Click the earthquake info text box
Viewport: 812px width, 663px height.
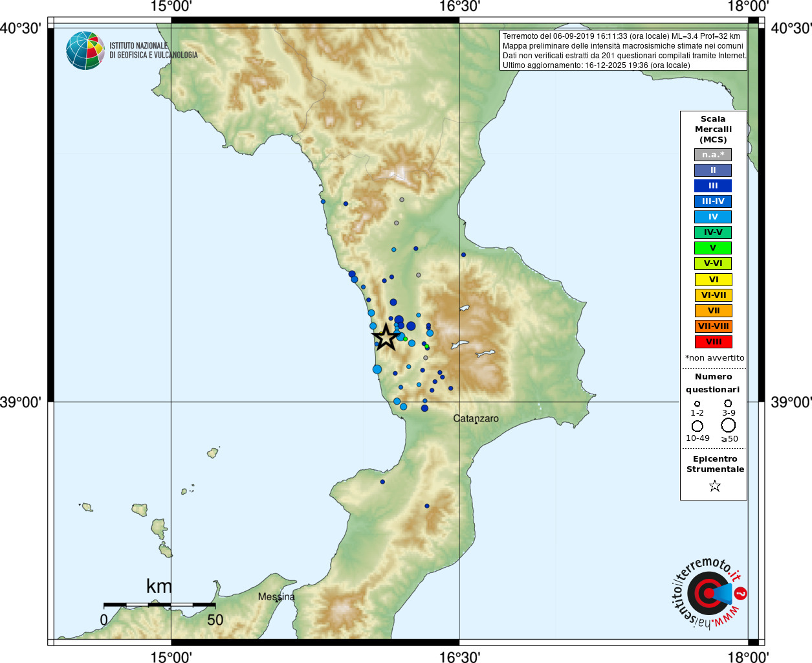pos(624,51)
